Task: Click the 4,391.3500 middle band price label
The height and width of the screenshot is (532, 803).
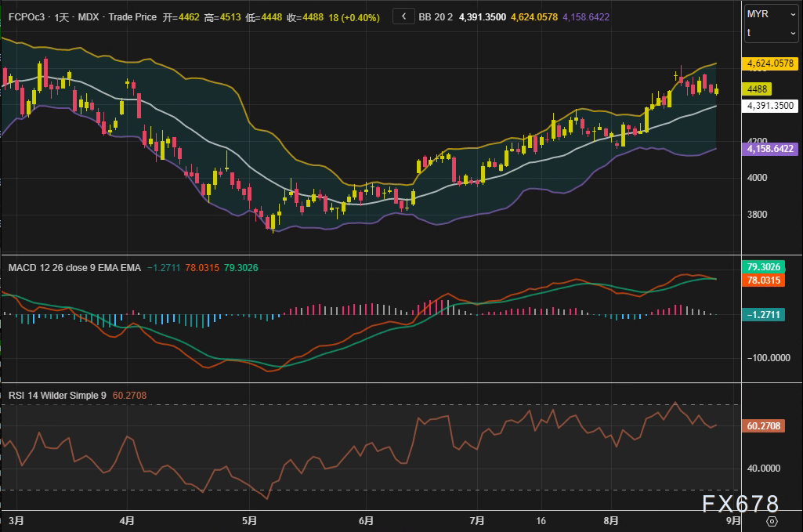Action: pos(770,106)
